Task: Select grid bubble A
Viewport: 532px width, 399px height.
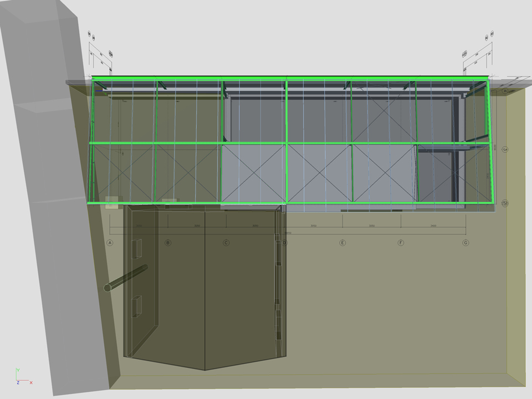Action: (110, 243)
